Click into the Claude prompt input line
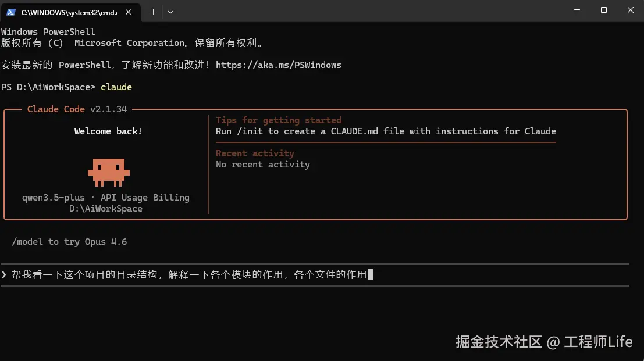The image size is (644, 361). [x=315, y=275]
